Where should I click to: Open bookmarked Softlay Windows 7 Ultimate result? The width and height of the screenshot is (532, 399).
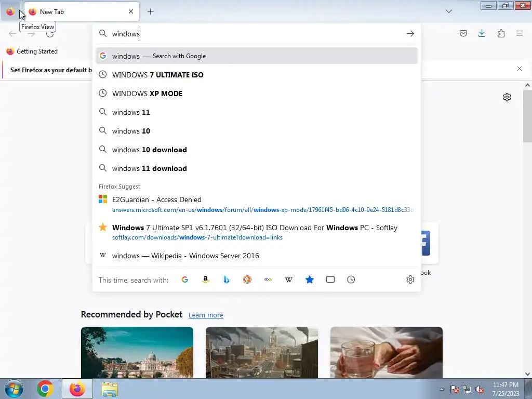tap(257, 232)
